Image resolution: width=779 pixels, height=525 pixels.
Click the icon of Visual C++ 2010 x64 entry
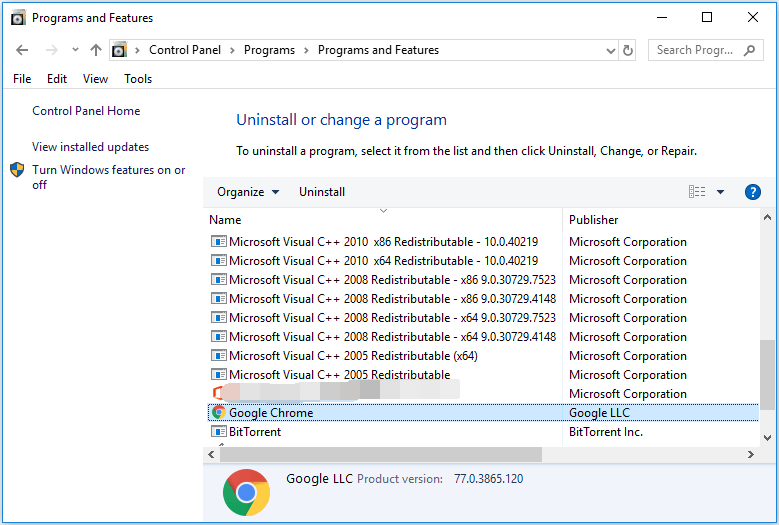(219, 260)
